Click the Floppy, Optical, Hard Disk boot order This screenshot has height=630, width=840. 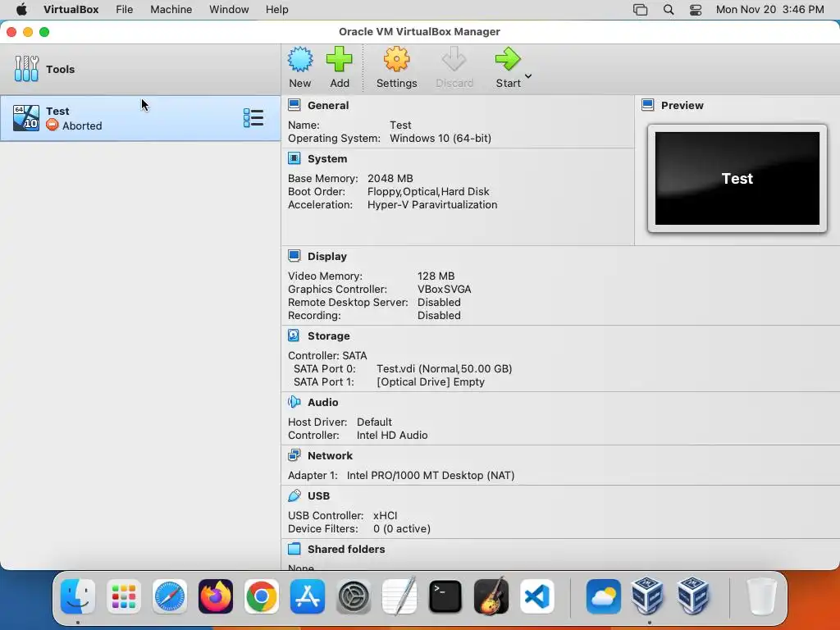pyautogui.click(x=428, y=192)
